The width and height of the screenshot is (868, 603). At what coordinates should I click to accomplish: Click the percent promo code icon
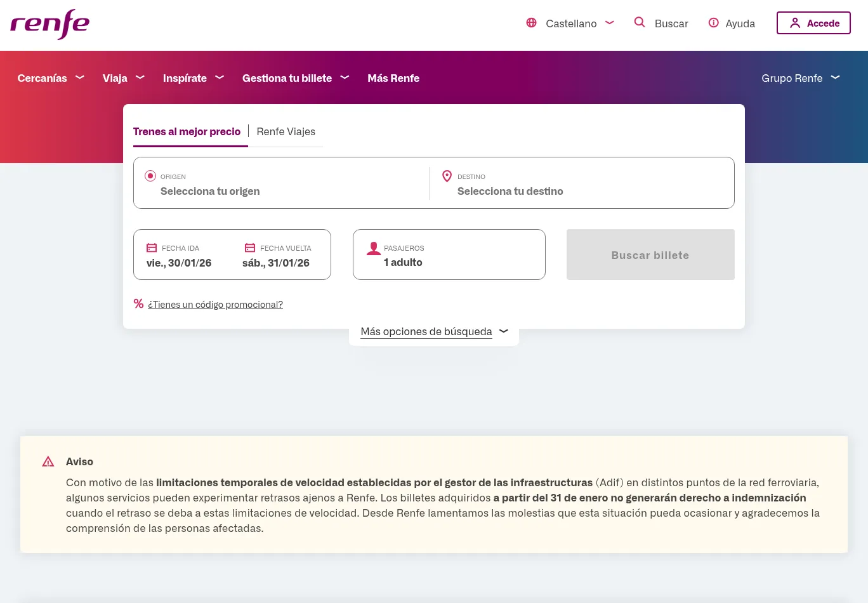click(x=138, y=304)
